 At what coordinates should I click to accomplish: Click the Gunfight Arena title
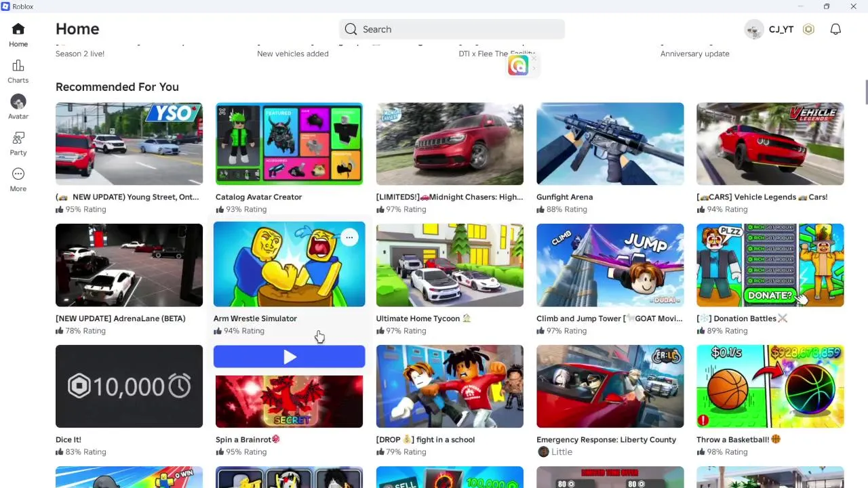(x=564, y=197)
